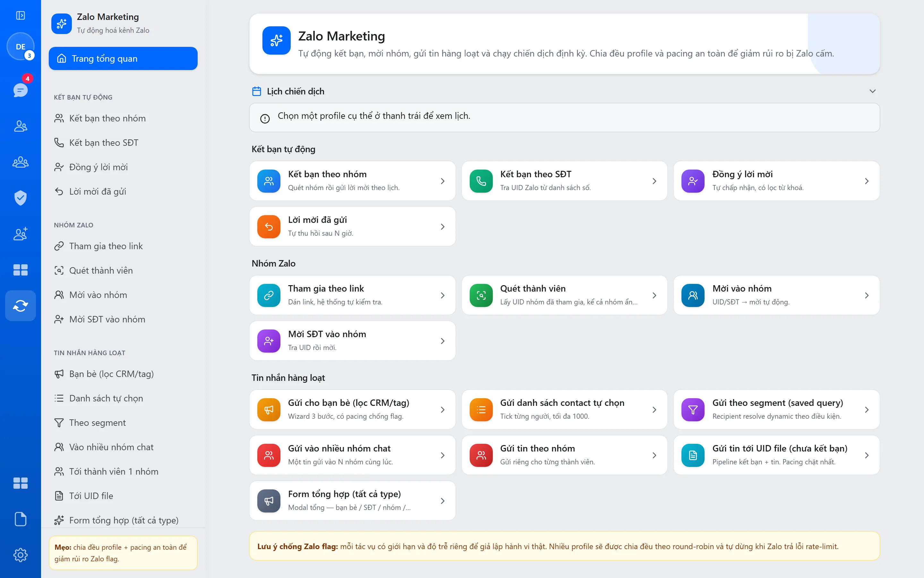Click the blue icon on Kết bạn theo nhóm card
The height and width of the screenshot is (578, 924).
[269, 181]
